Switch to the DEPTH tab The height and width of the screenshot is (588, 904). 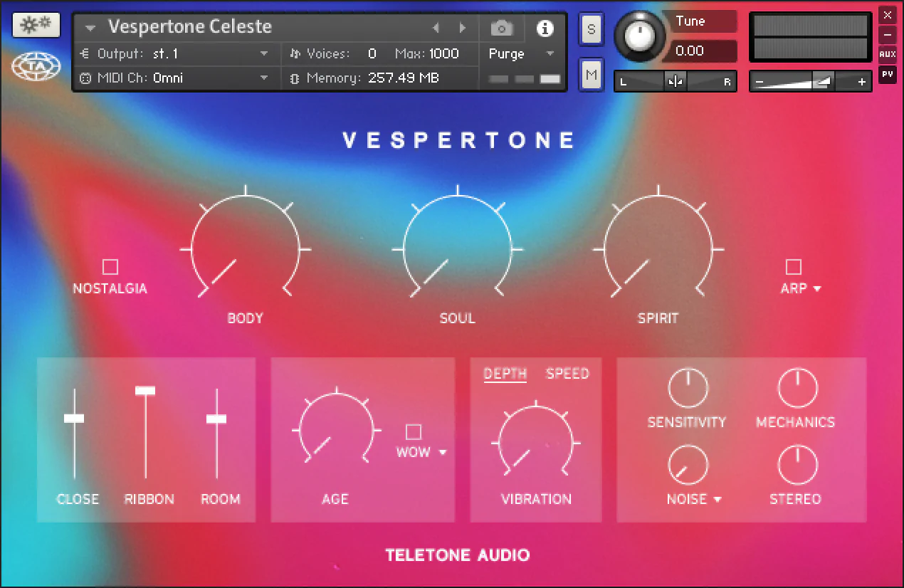[505, 374]
